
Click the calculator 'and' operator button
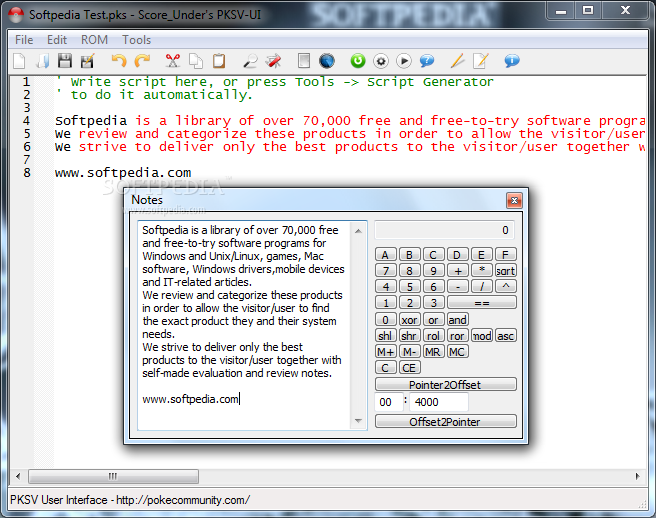457,320
